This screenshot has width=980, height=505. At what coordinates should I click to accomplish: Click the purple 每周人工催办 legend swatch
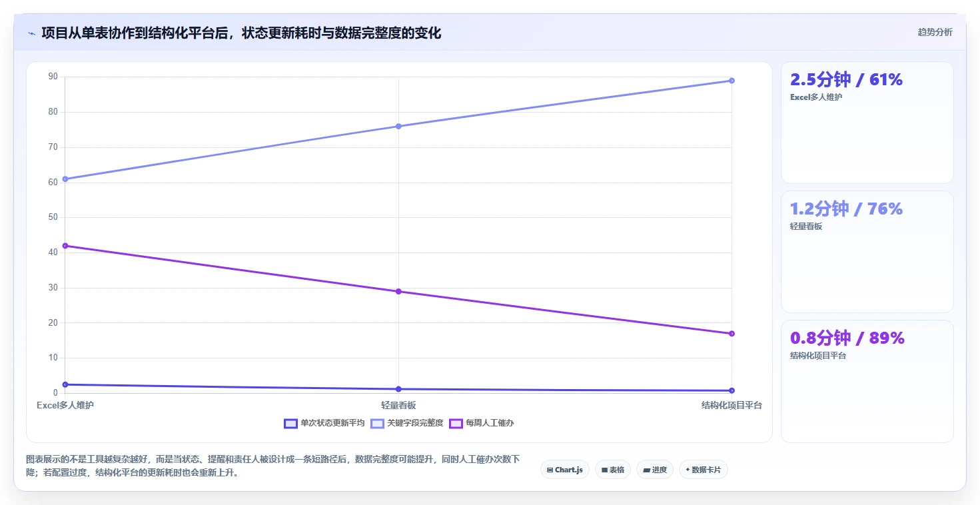coord(456,424)
